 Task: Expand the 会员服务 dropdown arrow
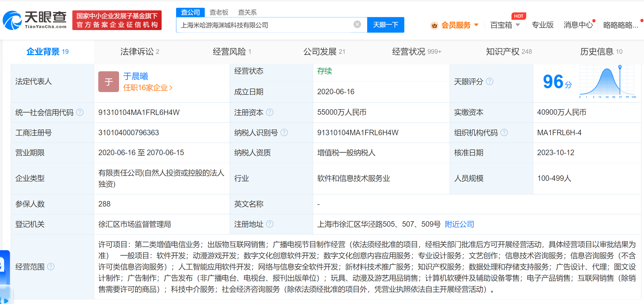tap(476, 25)
